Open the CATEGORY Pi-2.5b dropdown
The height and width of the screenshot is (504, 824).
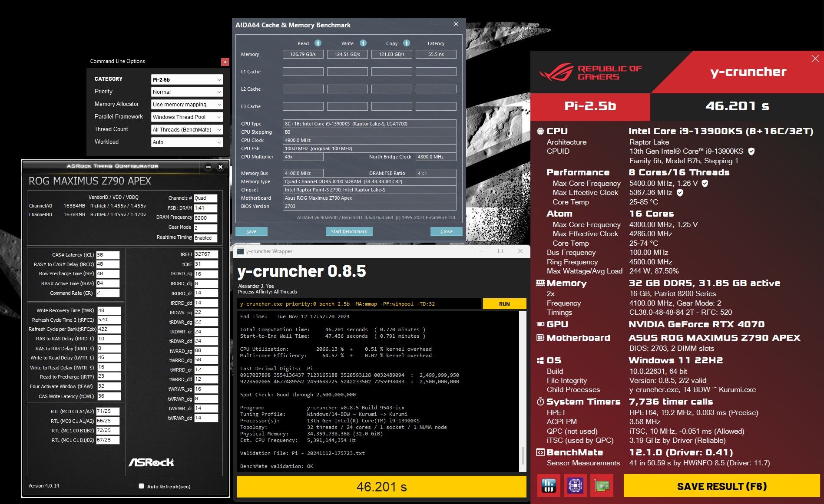187,79
